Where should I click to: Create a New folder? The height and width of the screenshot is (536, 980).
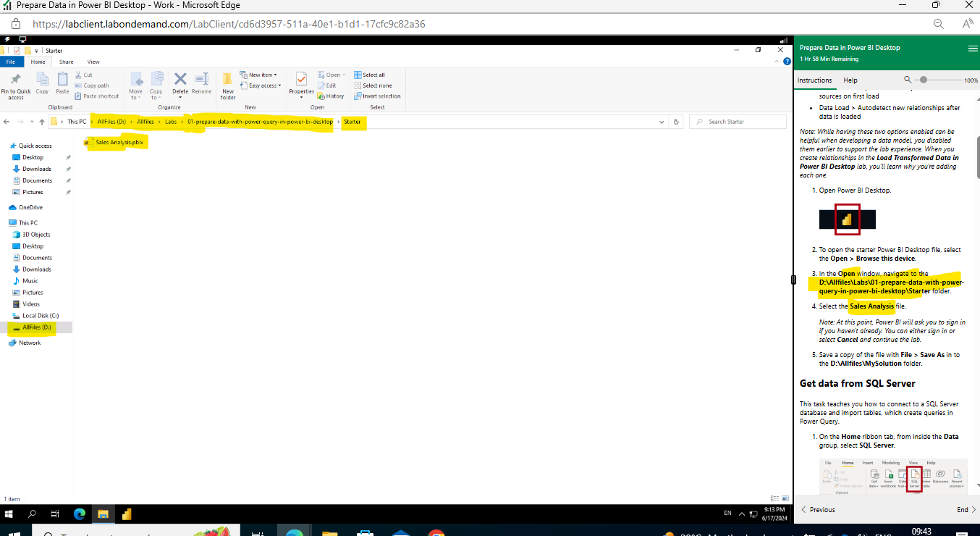(x=228, y=85)
